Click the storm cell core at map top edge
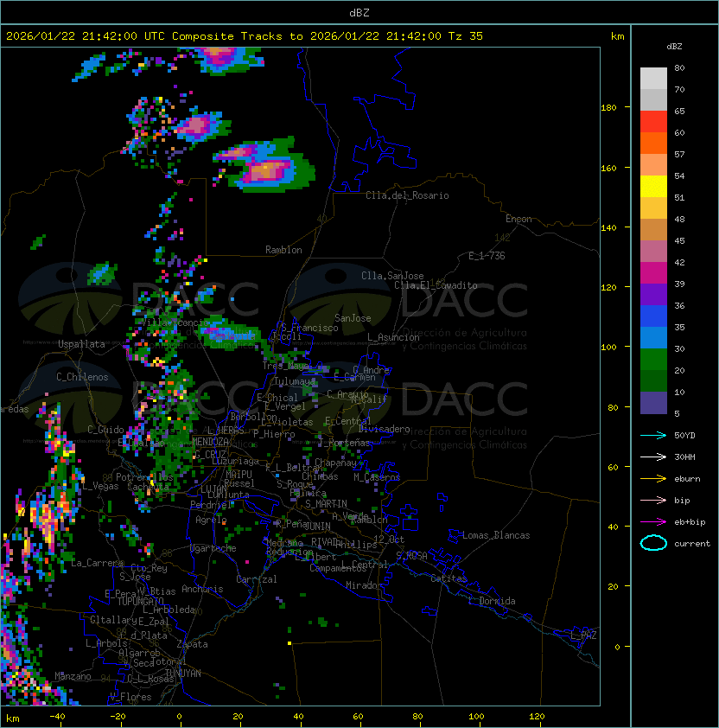Screen dimensions: 719x728 [x=220, y=58]
